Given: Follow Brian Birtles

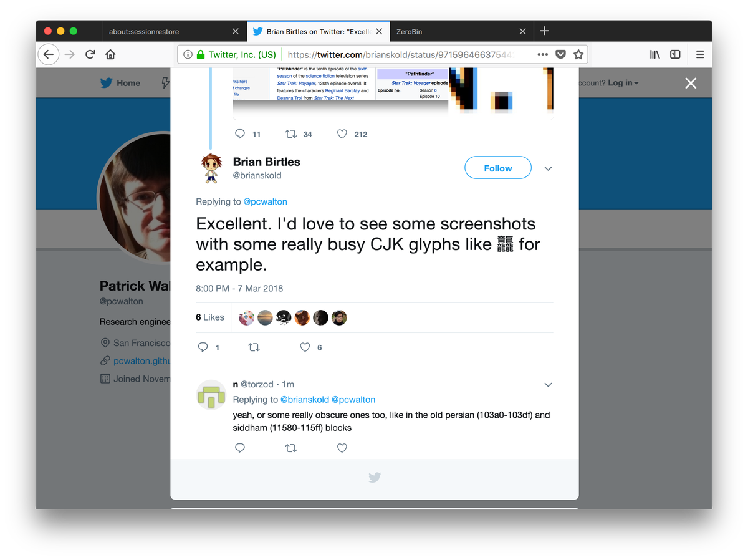Looking at the screenshot, I should pos(498,168).
